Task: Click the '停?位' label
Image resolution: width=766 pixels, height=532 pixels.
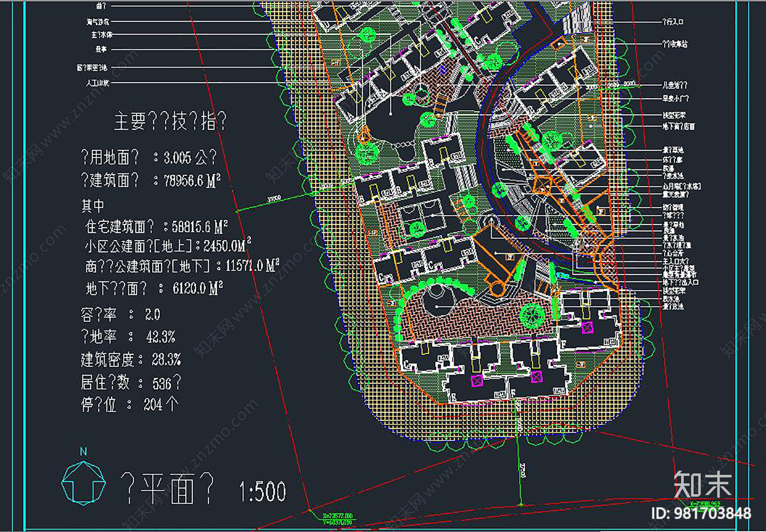Action: [99, 405]
